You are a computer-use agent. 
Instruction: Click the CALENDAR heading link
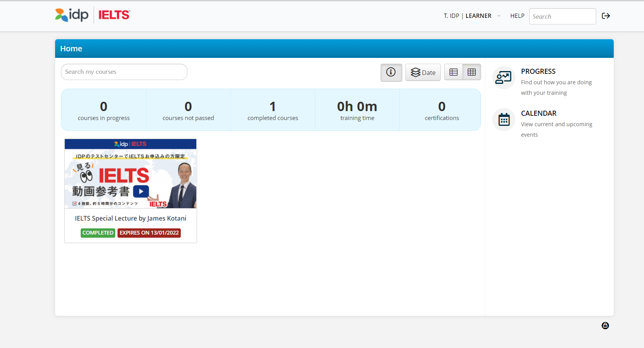coord(538,113)
